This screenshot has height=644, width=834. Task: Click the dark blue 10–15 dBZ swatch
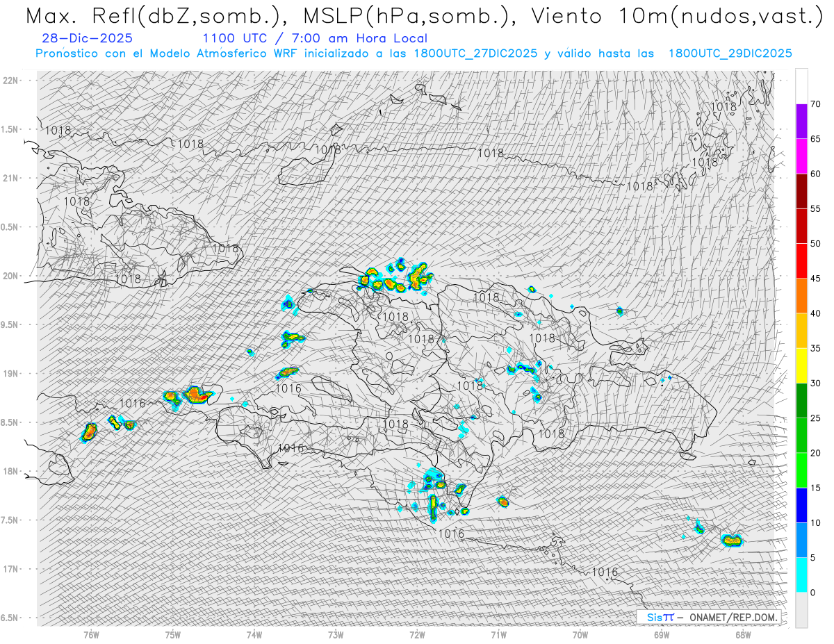pos(801,505)
